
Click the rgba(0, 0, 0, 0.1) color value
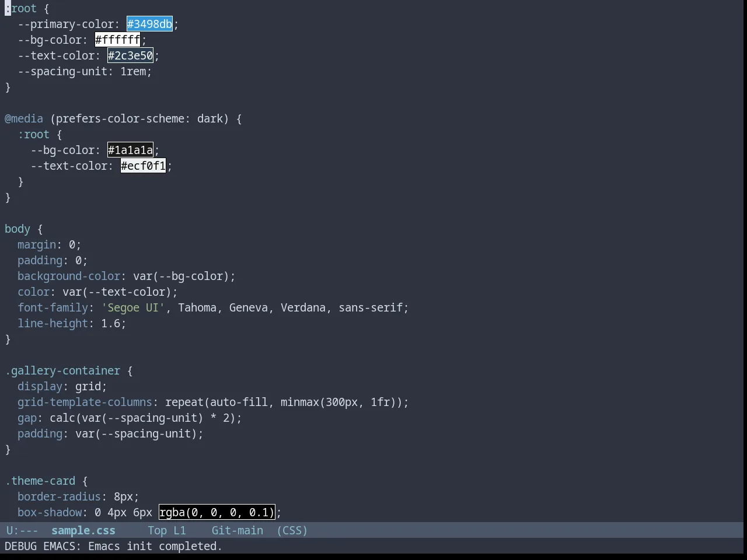coord(217,512)
